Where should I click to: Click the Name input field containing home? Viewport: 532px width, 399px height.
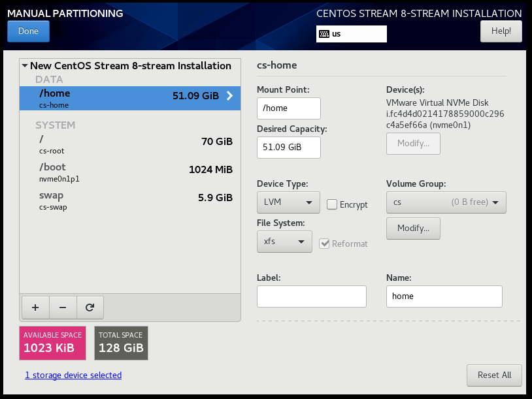click(x=444, y=296)
